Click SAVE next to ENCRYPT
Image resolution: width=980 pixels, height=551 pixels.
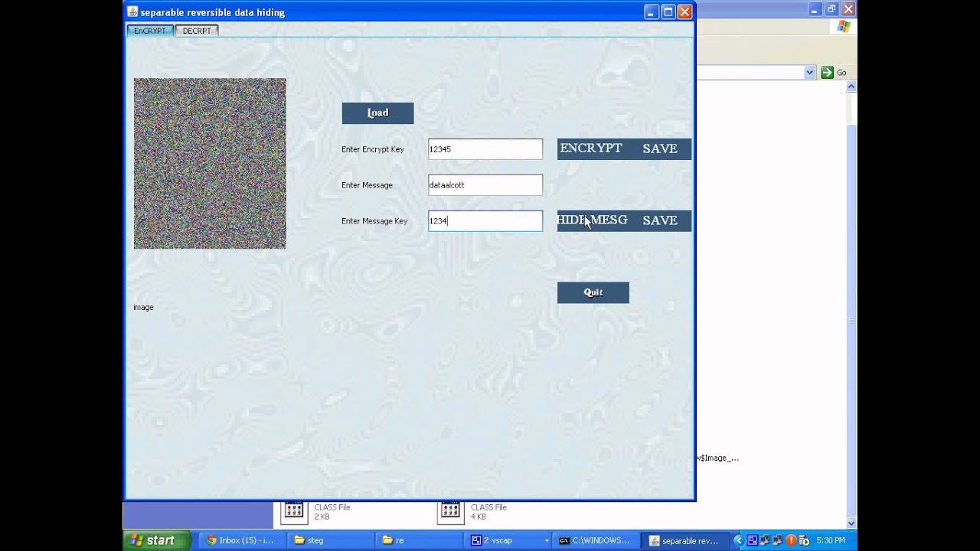coord(660,148)
